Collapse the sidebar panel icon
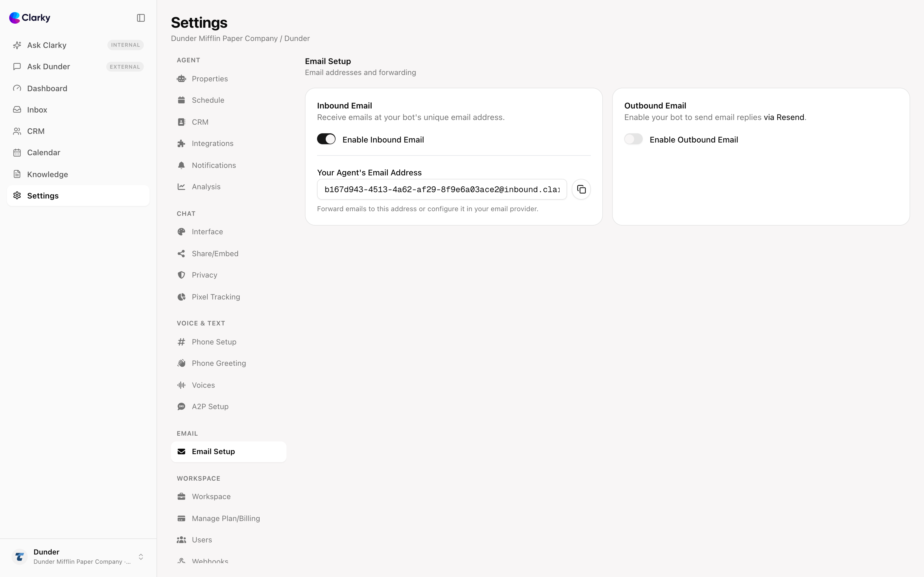924x577 pixels. click(x=141, y=18)
